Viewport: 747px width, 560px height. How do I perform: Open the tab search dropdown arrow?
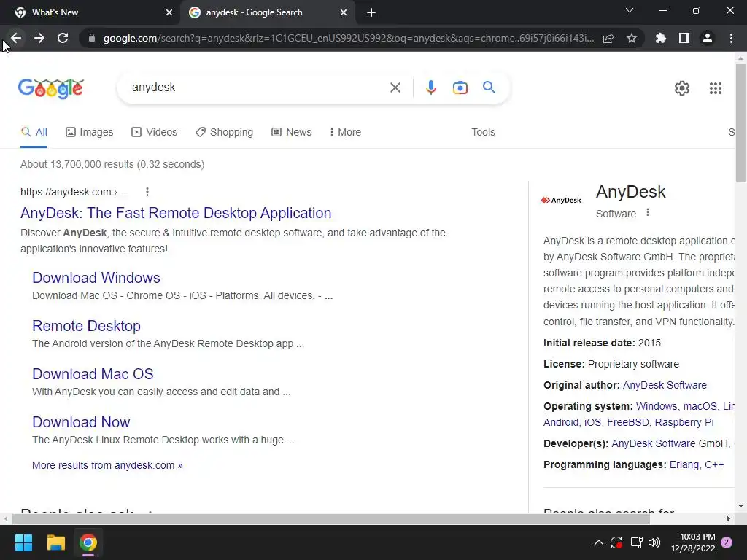(630, 10)
